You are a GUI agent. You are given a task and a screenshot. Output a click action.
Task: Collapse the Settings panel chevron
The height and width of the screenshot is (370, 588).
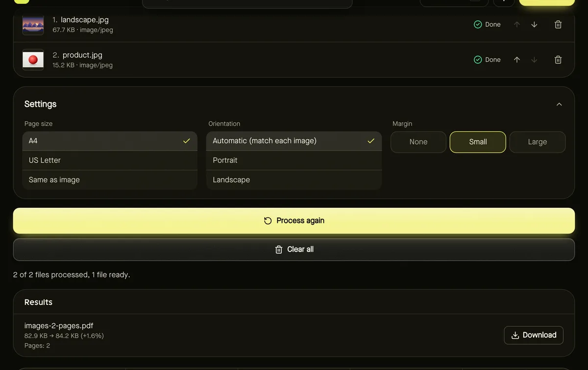(x=559, y=104)
